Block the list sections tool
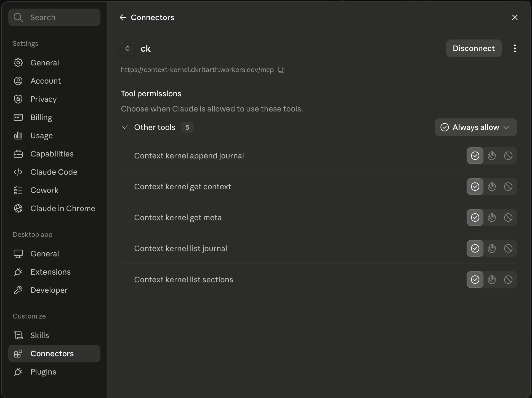 508,280
